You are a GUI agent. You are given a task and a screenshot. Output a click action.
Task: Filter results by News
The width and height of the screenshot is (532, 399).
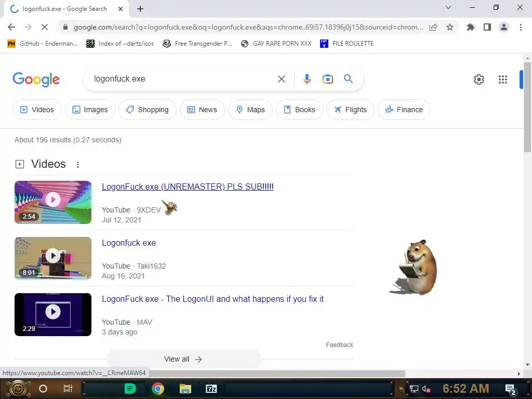(202, 110)
